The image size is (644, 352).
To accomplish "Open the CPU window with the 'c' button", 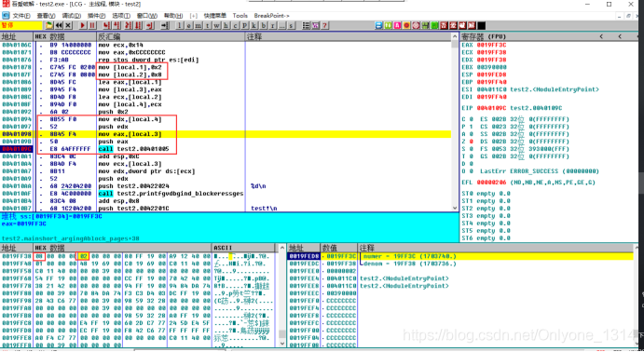I will (x=236, y=25).
